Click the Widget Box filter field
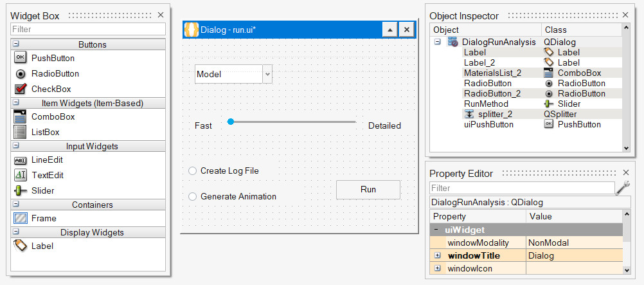Viewport: 644px width, 285px height. (88, 29)
